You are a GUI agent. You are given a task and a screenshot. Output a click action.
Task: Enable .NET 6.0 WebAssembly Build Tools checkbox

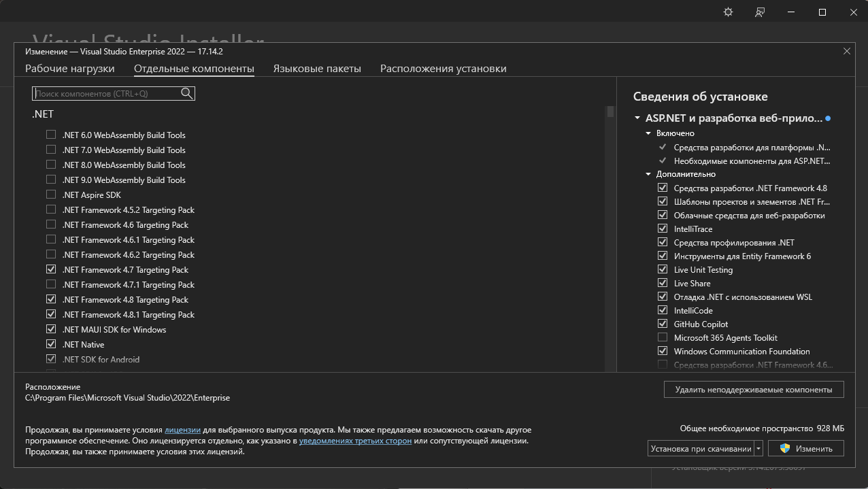(51, 135)
